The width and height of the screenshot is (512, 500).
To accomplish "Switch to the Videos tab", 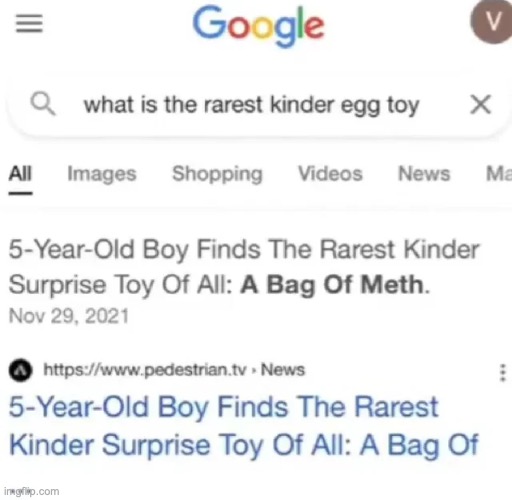I will click(330, 174).
